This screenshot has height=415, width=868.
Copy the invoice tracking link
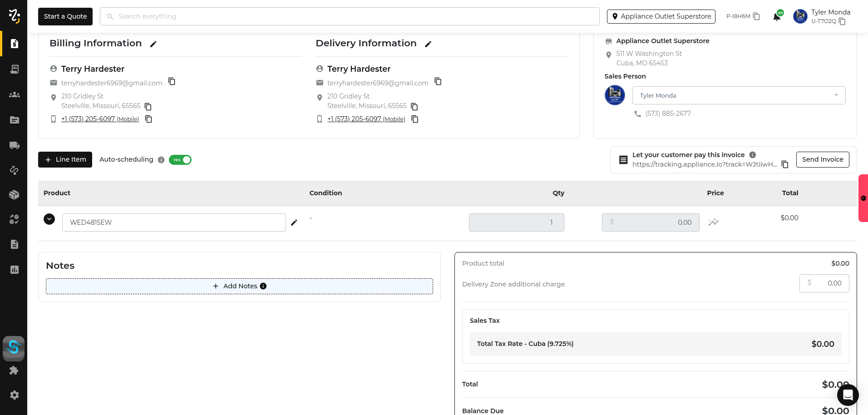pyautogui.click(x=785, y=164)
